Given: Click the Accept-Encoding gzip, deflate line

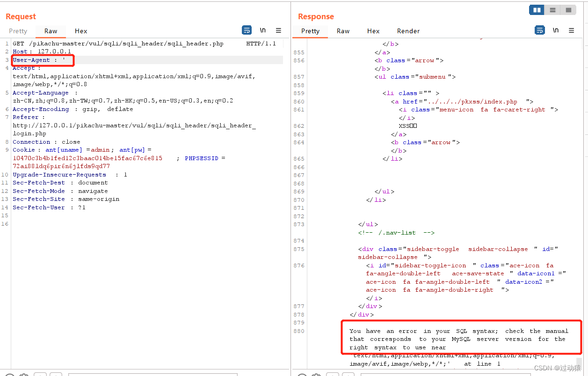Looking at the screenshot, I should tap(73, 109).
